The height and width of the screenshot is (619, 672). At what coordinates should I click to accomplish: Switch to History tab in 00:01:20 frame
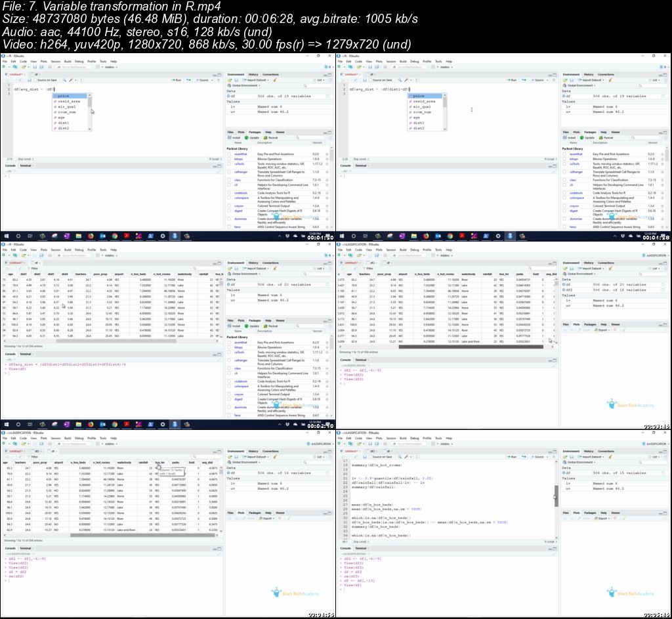(x=253, y=75)
